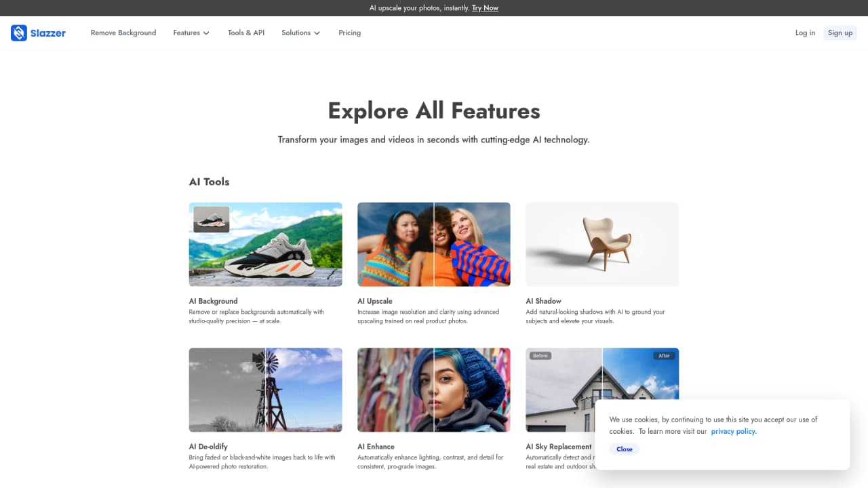Click the Slazzer logo icon
Image resolution: width=868 pixels, height=488 pixels.
[x=19, y=33]
